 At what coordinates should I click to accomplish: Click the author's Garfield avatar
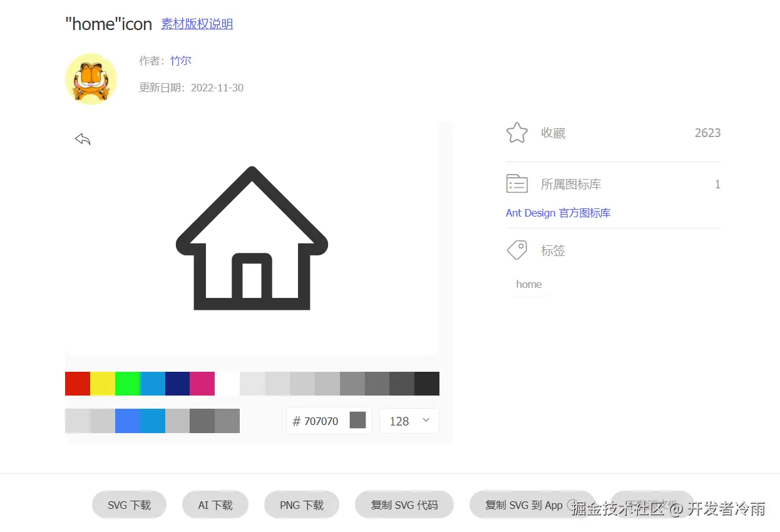click(x=91, y=78)
